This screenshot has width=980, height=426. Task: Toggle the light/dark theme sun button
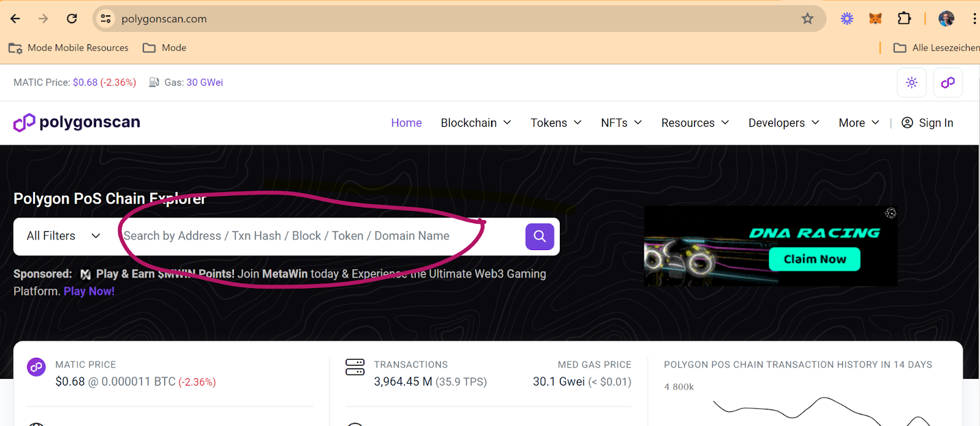[x=911, y=83]
